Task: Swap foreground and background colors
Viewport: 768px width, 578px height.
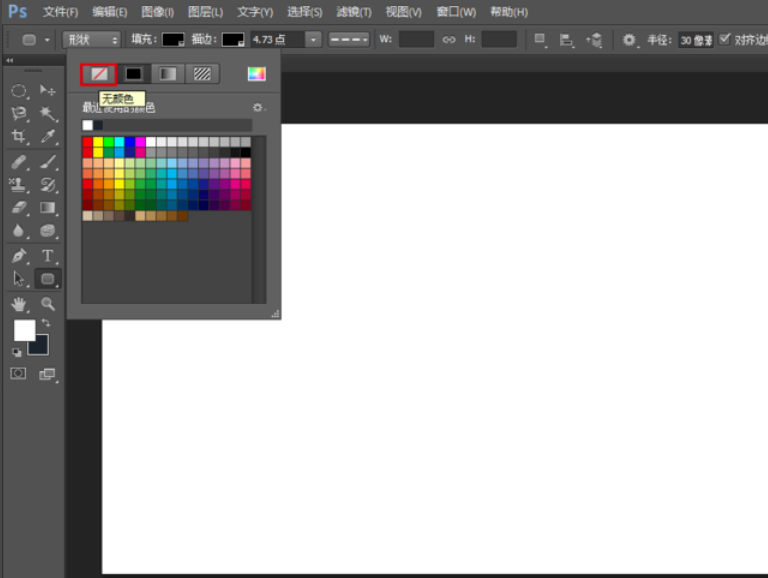Action: 46,323
